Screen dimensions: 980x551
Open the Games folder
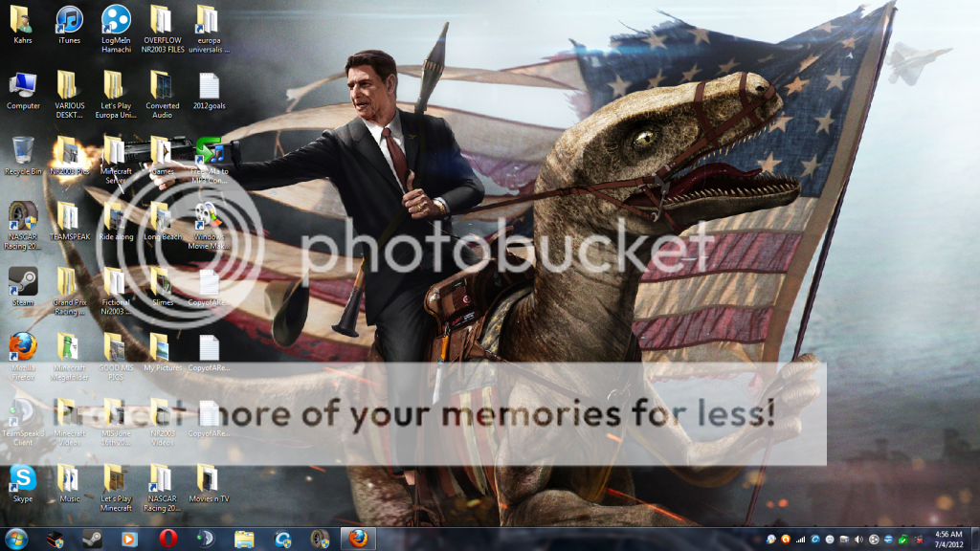pyautogui.click(x=163, y=156)
